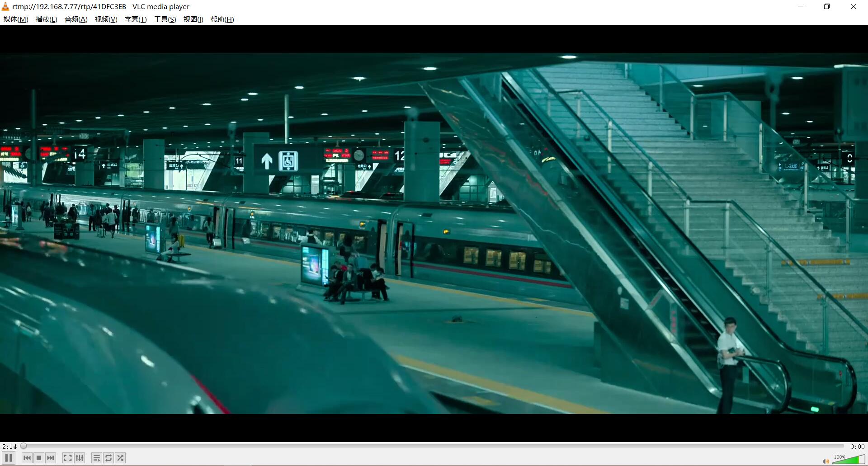Stop the streaming video

(x=39, y=457)
